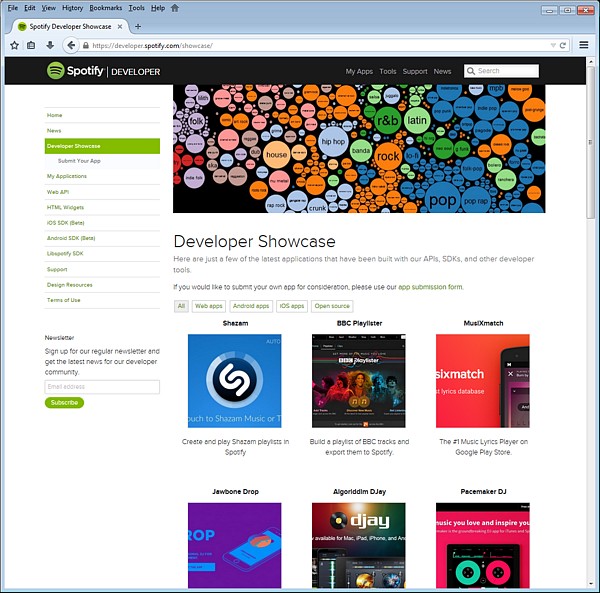
Task: Focus the Search field in header
Action: [x=501, y=71]
